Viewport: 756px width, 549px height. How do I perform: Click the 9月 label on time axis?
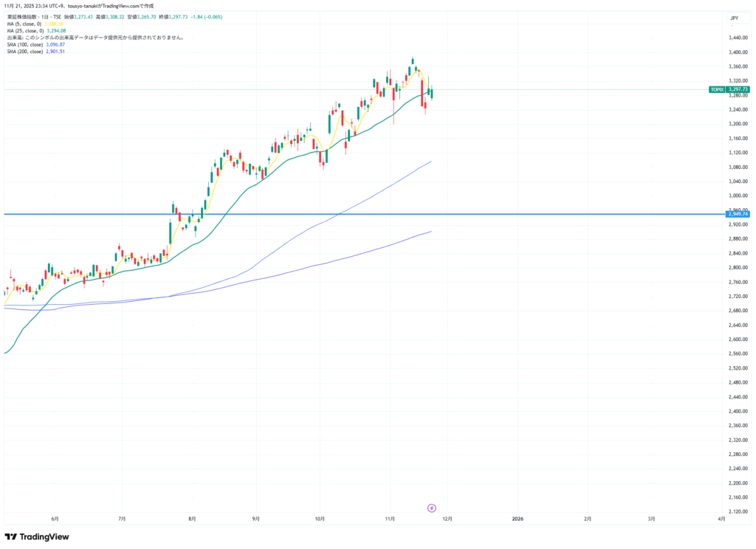click(x=255, y=519)
